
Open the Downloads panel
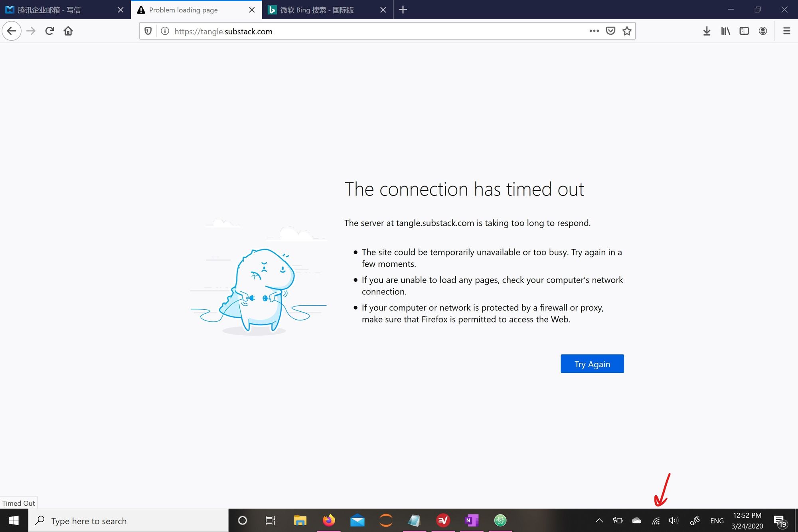[x=707, y=31]
